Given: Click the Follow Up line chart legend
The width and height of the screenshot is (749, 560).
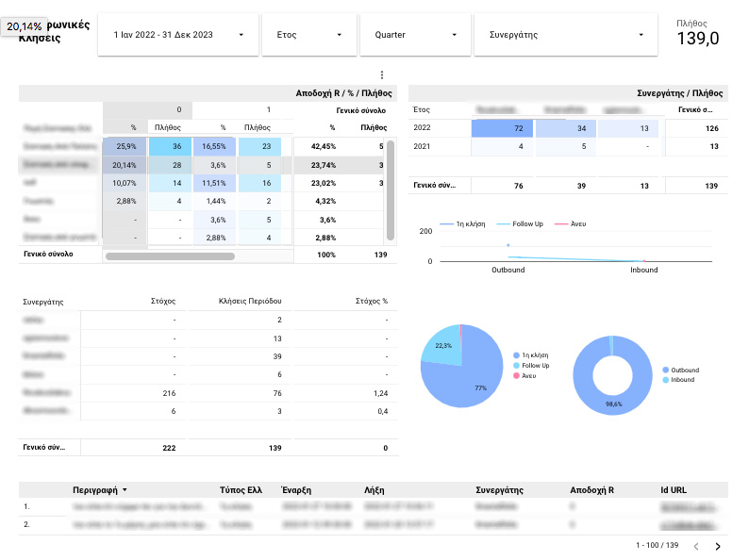Looking at the screenshot, I should (x=520, y=223).
